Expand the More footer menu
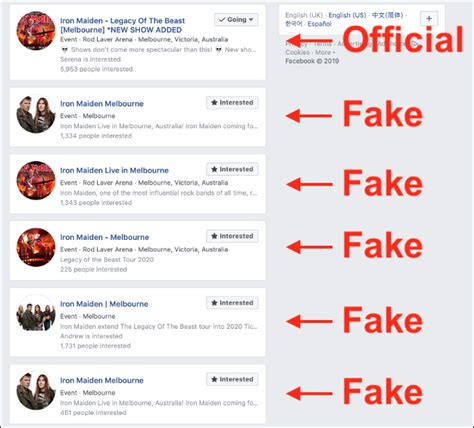This screenshot has height=428, width=474. (323, 52)
